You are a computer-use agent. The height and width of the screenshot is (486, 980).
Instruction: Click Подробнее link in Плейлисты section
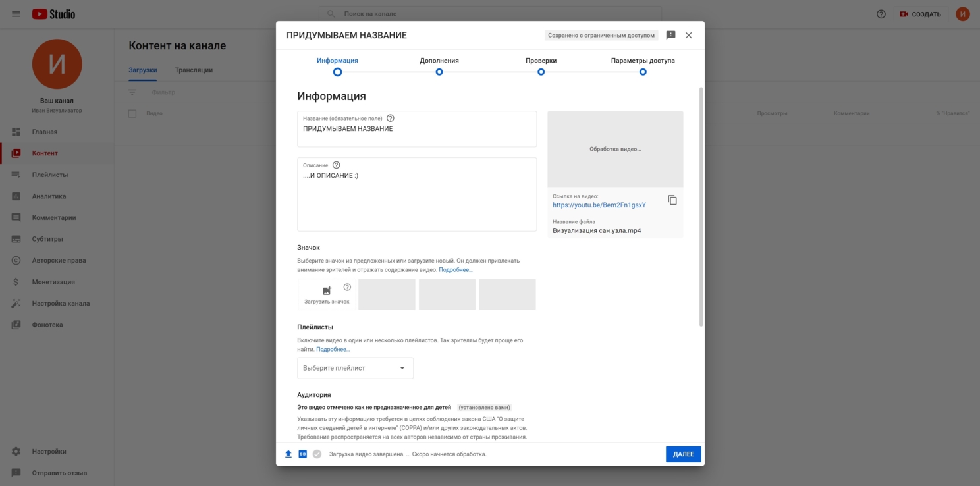pyautogui.click(x=333, y=350)
